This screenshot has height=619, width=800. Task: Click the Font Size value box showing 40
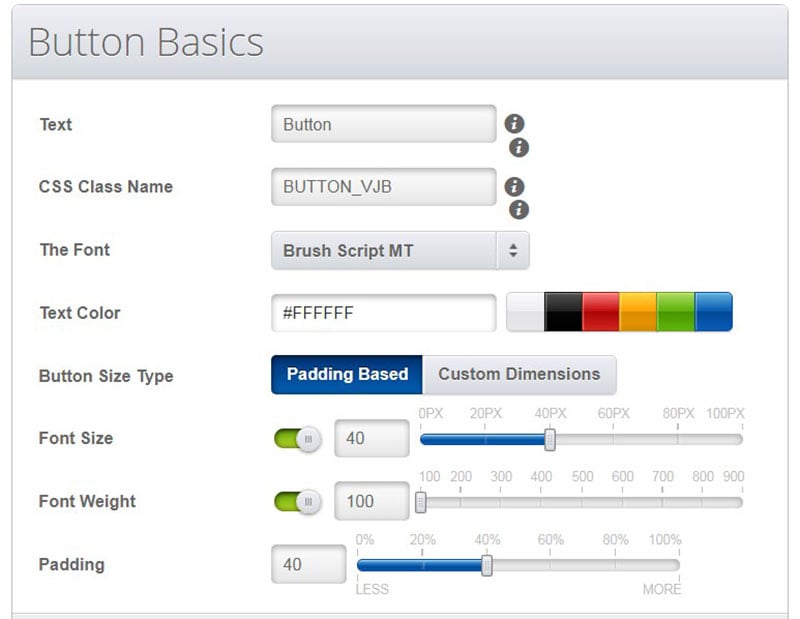pyautogui.click(x=372, y=438)
